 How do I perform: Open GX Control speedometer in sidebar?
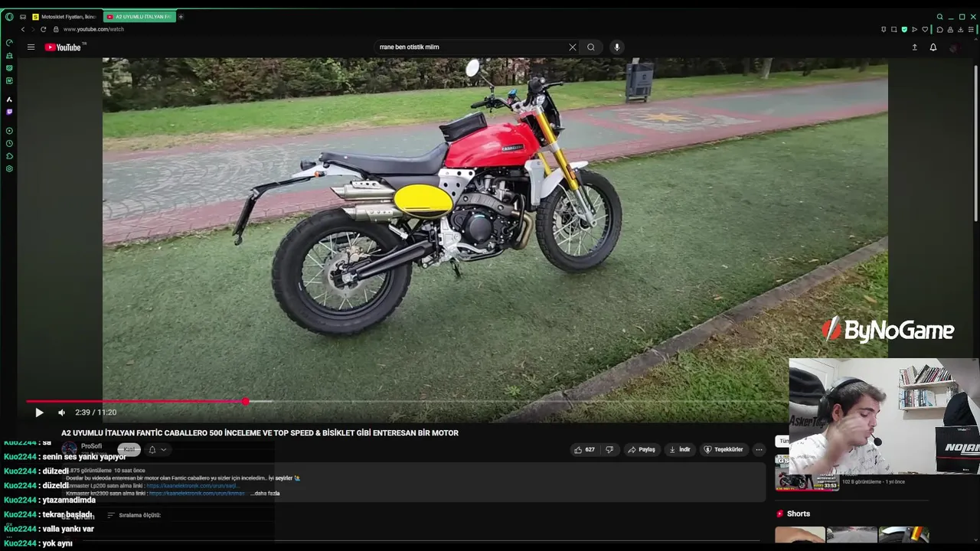tap(9, 43)
